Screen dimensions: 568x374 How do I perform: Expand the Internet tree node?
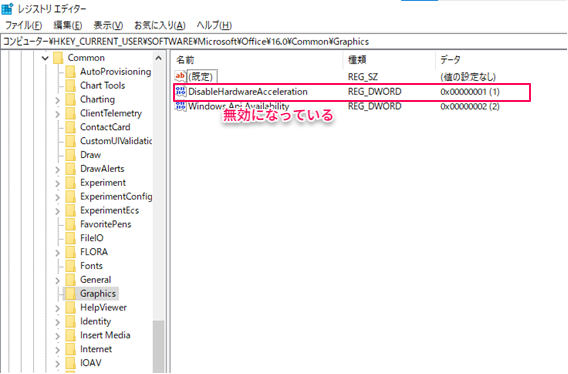58,349
